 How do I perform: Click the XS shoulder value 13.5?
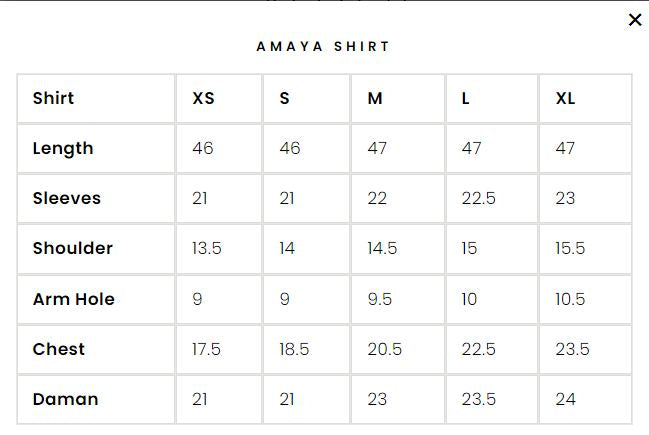[207, 248]
